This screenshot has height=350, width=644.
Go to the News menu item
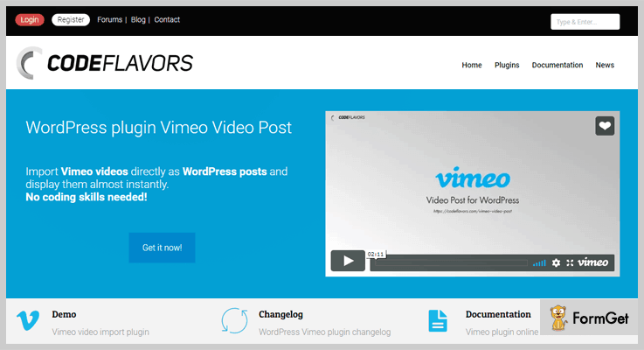pyautogui.click(x=605, y=65)
